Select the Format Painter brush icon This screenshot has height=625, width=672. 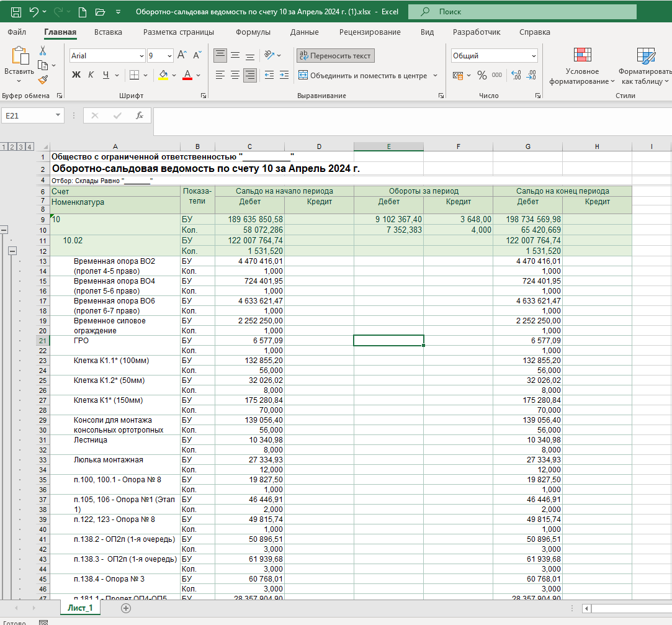(x=43, y=79)
